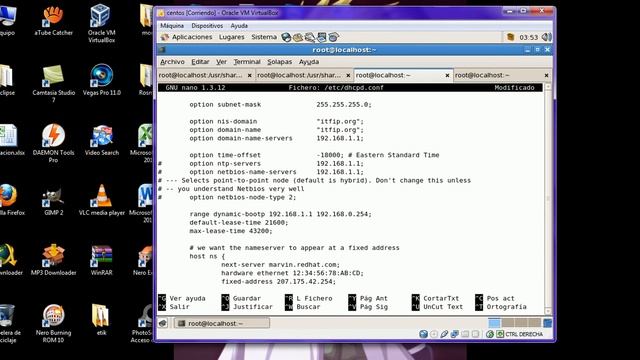Open the Lugares menu
Image resolution: width=640 pixels, height=360 pixels.
[231, 37]
